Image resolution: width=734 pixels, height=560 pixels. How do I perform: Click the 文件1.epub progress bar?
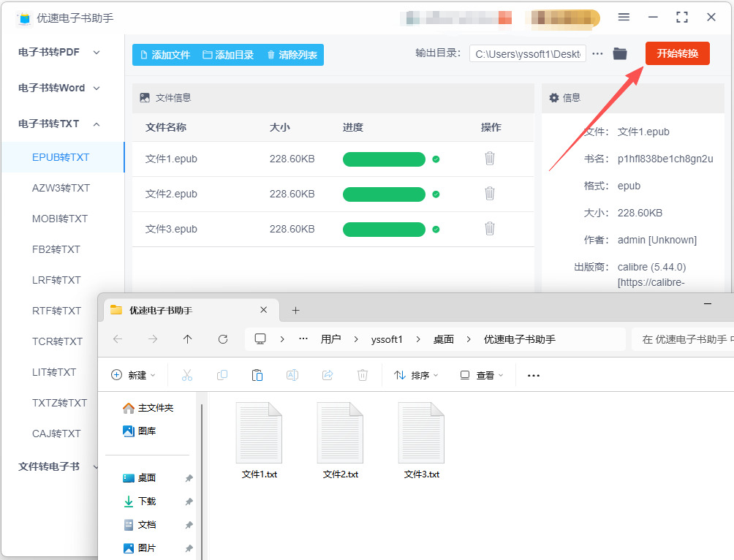tap(384, 159)
